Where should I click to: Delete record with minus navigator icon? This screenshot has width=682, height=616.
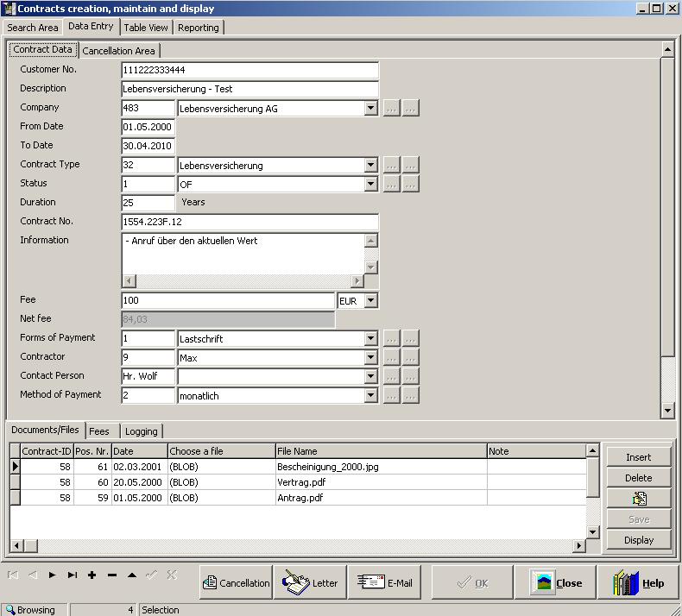pyautogui.click(x=112, y=575)
